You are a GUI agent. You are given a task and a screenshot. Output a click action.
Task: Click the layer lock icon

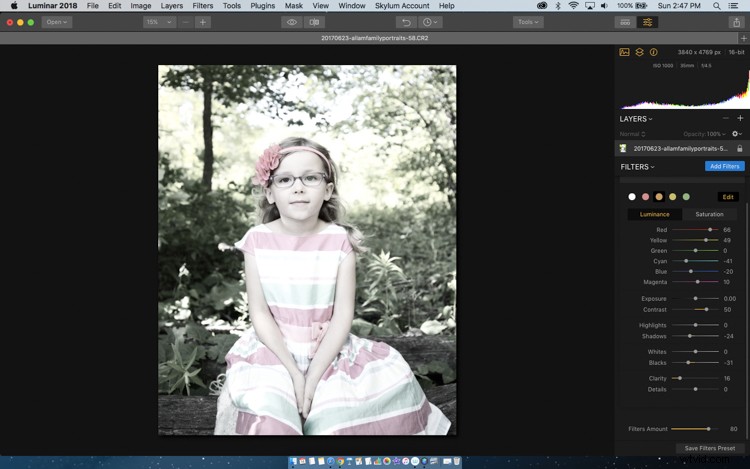click(739, 149)
